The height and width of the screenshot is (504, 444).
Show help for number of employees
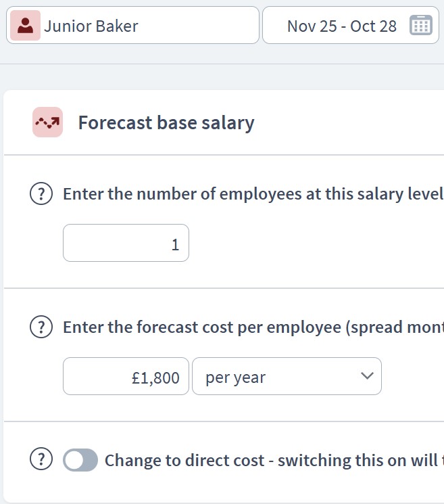(41, 194)
